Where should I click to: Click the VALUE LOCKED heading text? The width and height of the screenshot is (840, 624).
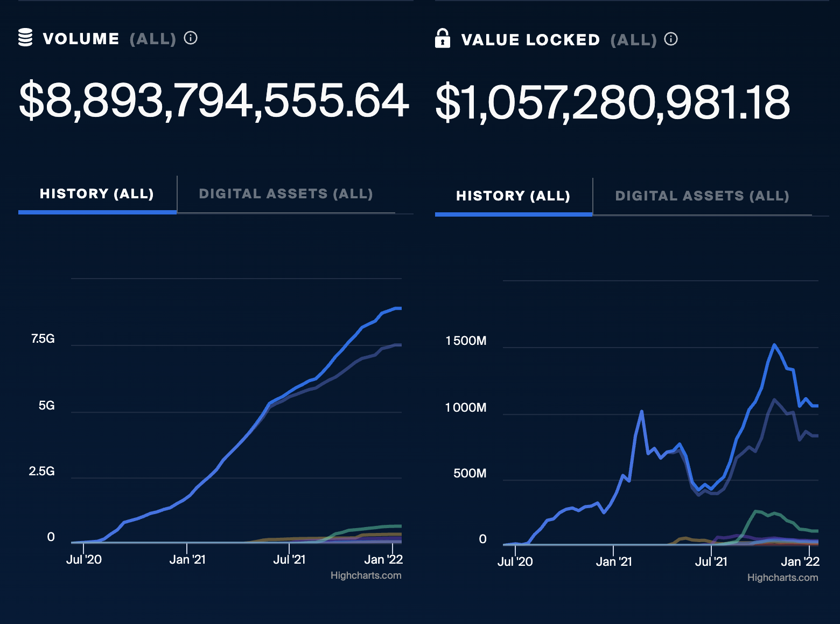click(x=530, y=40)
